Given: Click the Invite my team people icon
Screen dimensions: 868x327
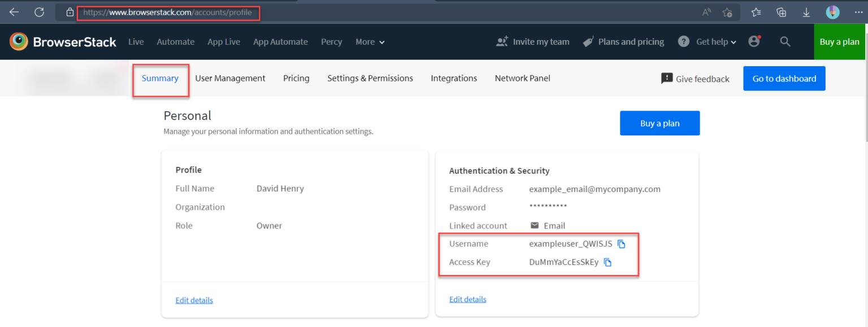Looking at the screenshot, I should [502, 41].
